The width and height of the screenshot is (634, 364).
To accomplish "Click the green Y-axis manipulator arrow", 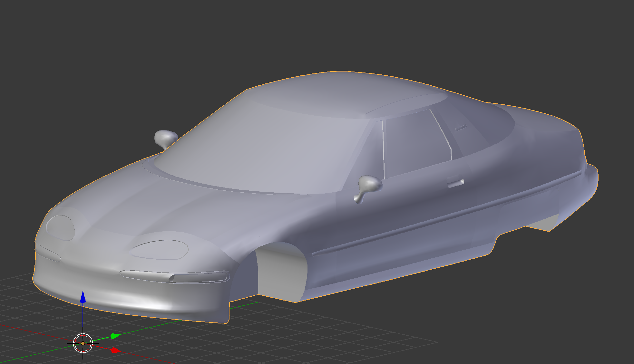I will tap(115, 336).
